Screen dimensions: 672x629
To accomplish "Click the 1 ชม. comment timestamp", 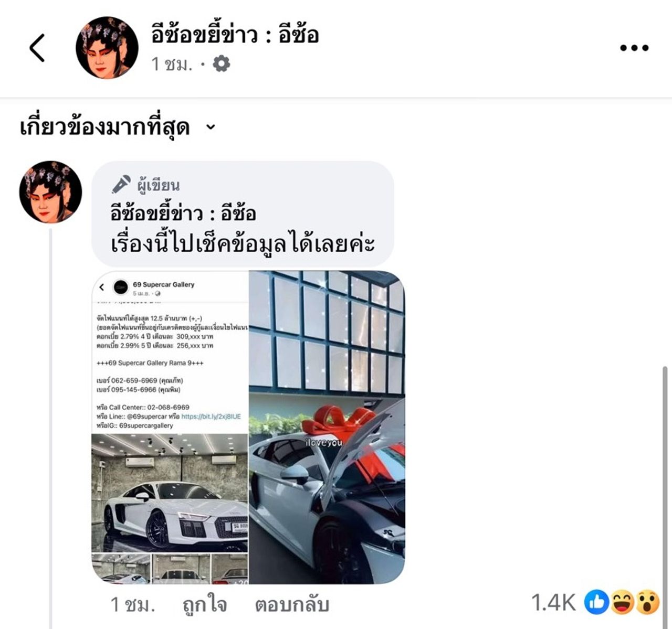I will tap(133, 605).
